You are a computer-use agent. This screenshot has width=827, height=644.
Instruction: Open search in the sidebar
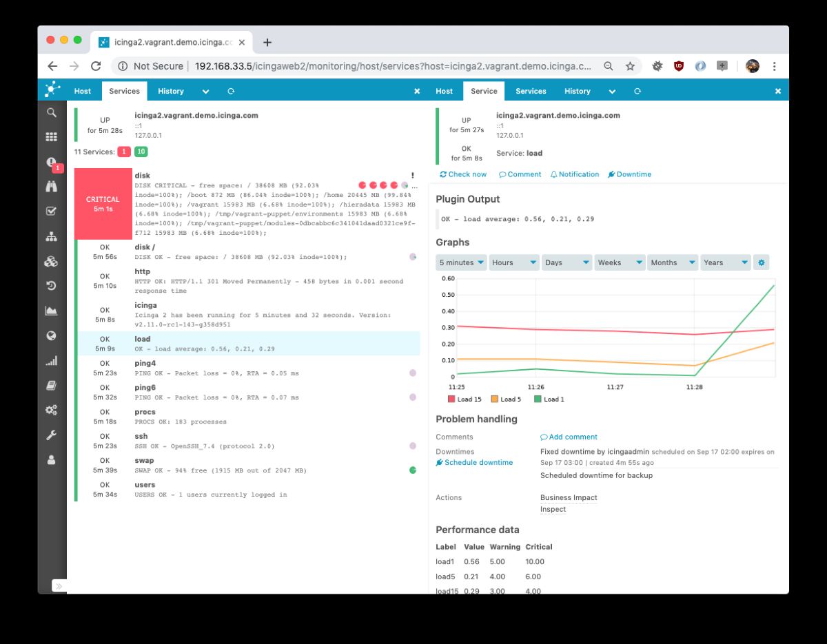(51, 112)
